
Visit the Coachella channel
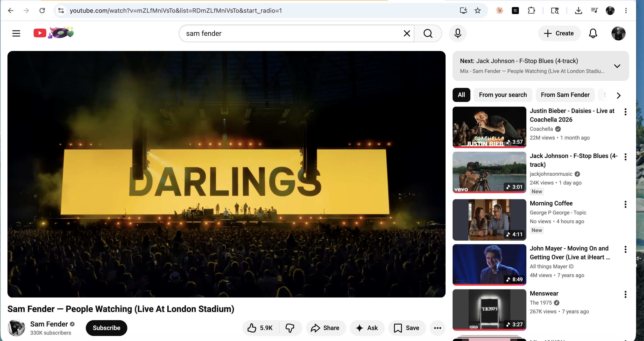coord(541,129)
